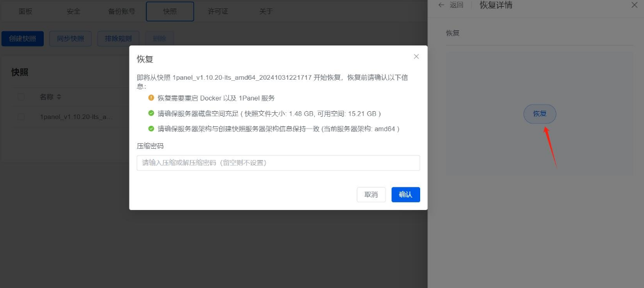Click 取消 to cancel the restore
The image size is (644, 288).
pyautogui.click(x=371, y=195)
